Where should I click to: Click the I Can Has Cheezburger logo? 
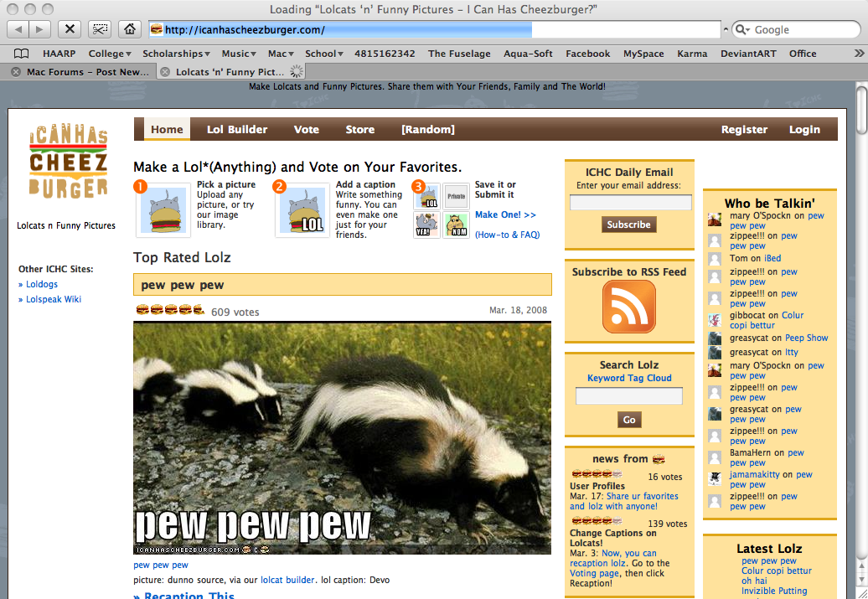pos(68,161)
